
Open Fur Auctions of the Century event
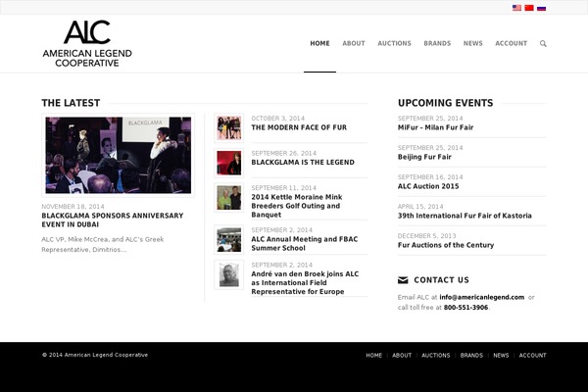pyautogui.click(x=446, y=245)
